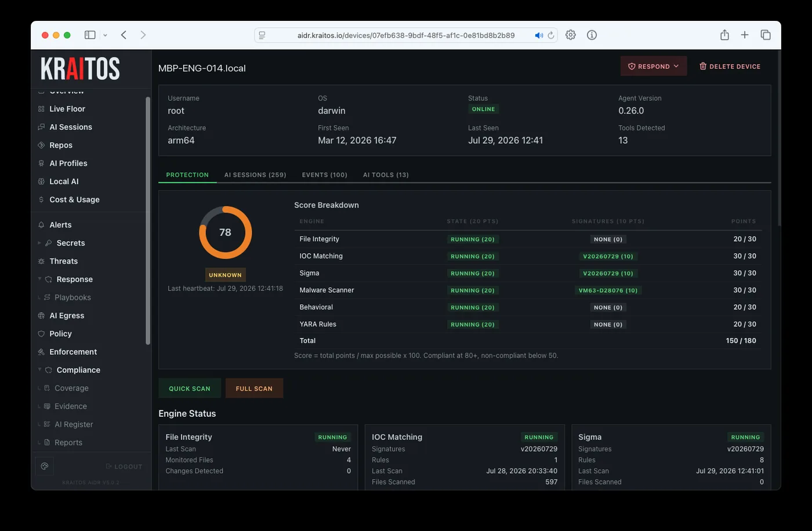Click the Total 150 / 180 points
Screen dimensions: 812x531
[741, 341]
